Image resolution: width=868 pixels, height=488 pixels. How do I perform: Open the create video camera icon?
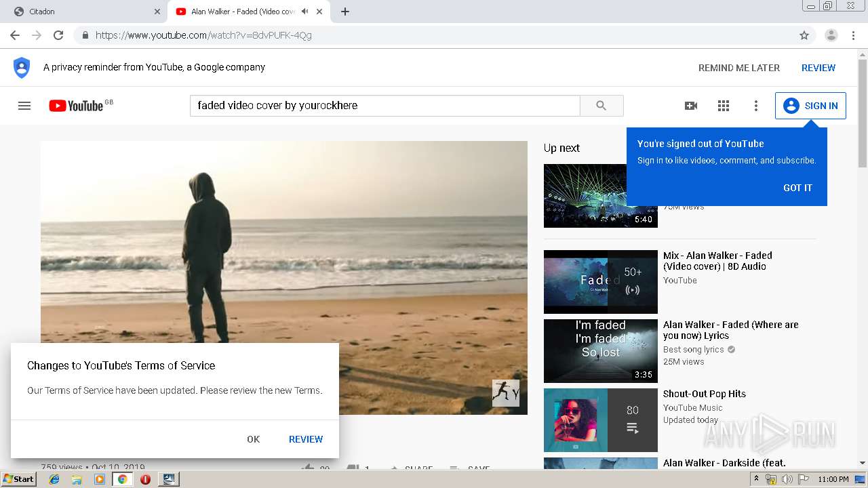[x=691, y=106]
